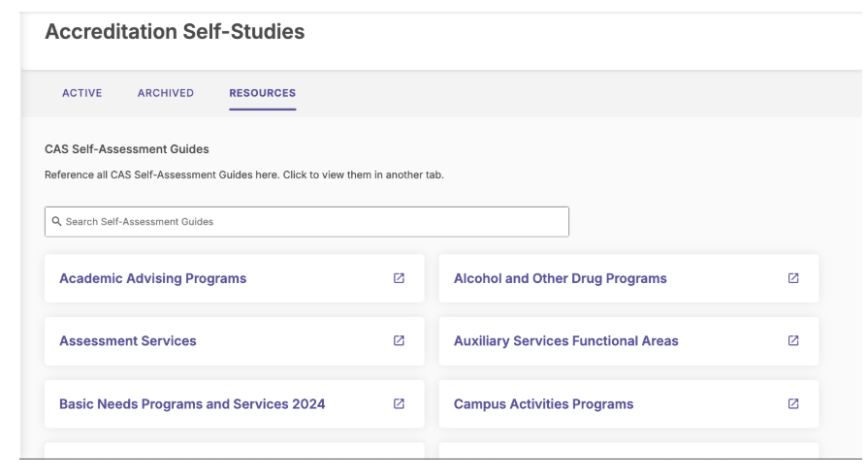Open external link icon for Campus Activities Programs
868x476 pixels.
[793, 404]
